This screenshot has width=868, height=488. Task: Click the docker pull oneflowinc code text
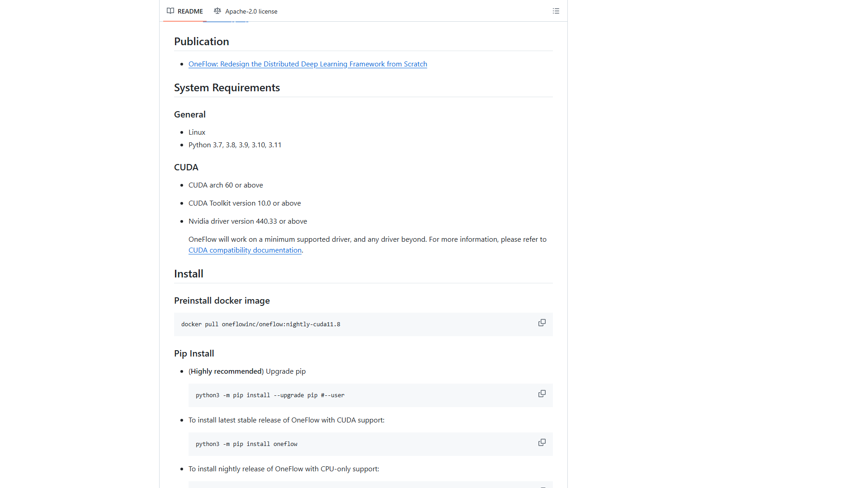(260, 324)
